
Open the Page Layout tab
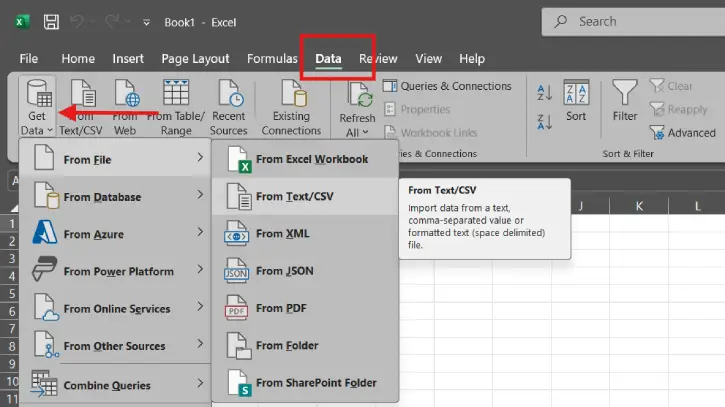click(x=195, y=59)
